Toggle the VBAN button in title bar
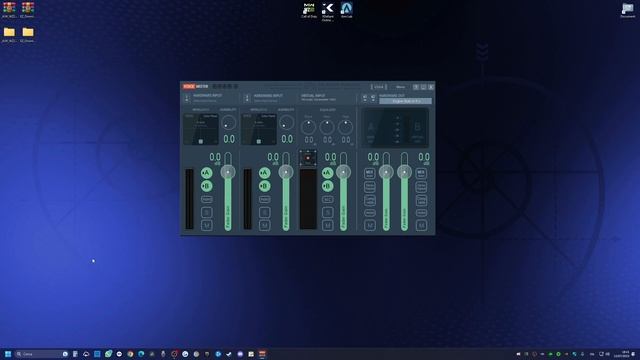The width and height of the screenshot is (640, 360). (379, 87)
